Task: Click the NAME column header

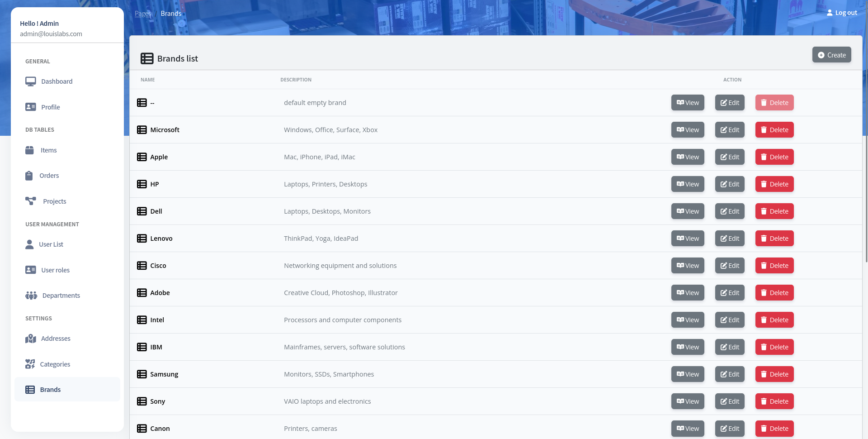Action: 147,80
